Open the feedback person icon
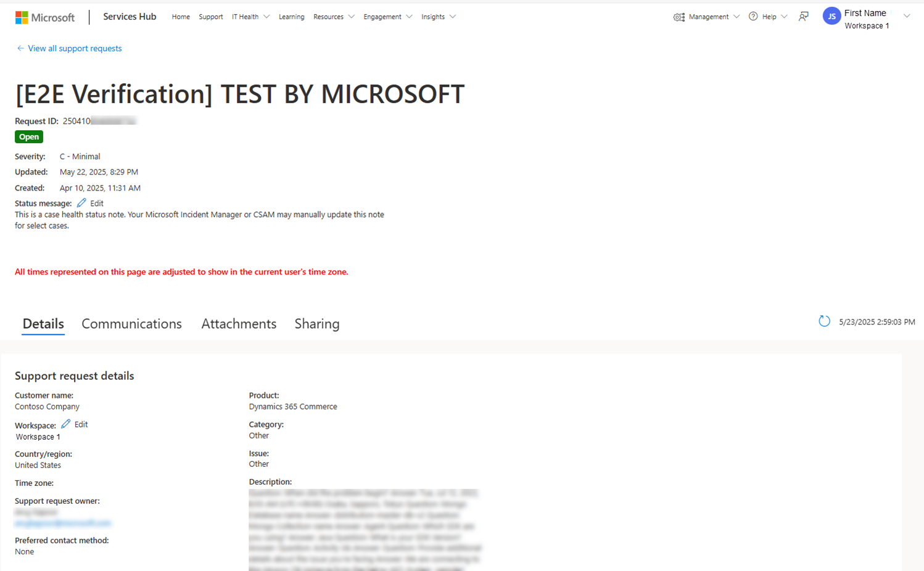 (804, 17)
